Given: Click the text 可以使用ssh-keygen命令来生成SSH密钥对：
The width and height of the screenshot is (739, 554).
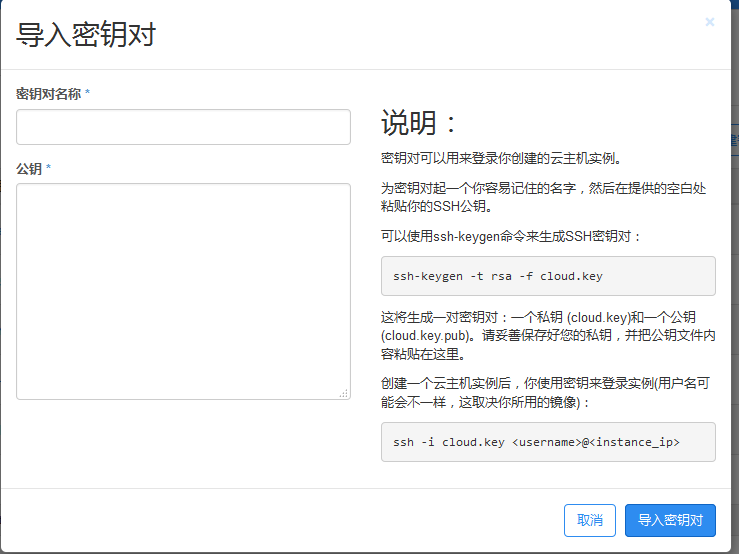Looking at the screenshot, I should point(511,236).
